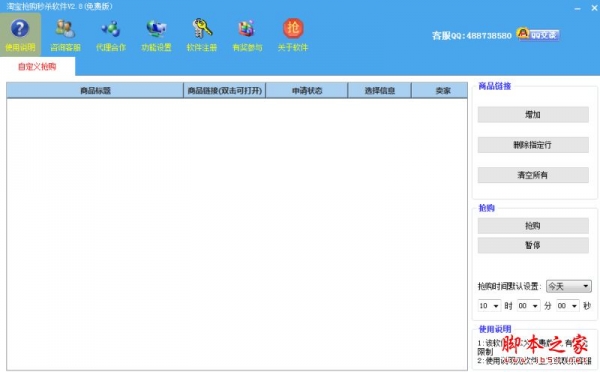600x372 pixels.
Task: Click the QQ交谈 chat button
Action: coord(538,34)
